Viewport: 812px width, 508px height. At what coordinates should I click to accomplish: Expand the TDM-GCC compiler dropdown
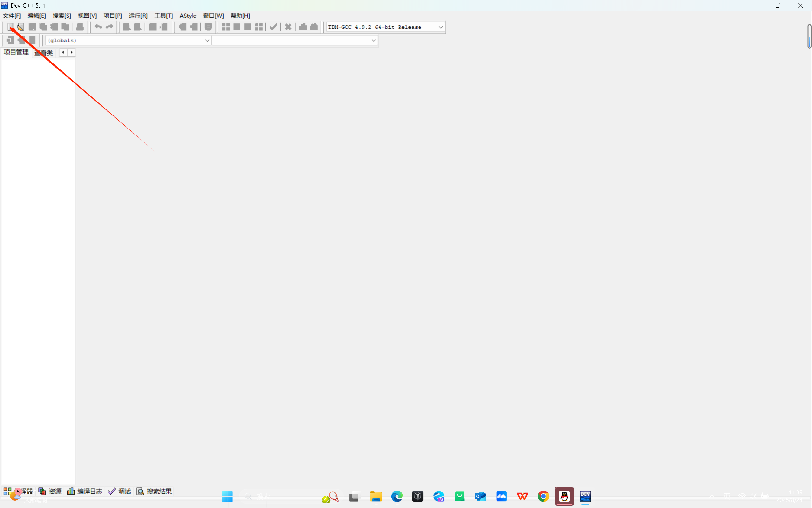point(440,27)
